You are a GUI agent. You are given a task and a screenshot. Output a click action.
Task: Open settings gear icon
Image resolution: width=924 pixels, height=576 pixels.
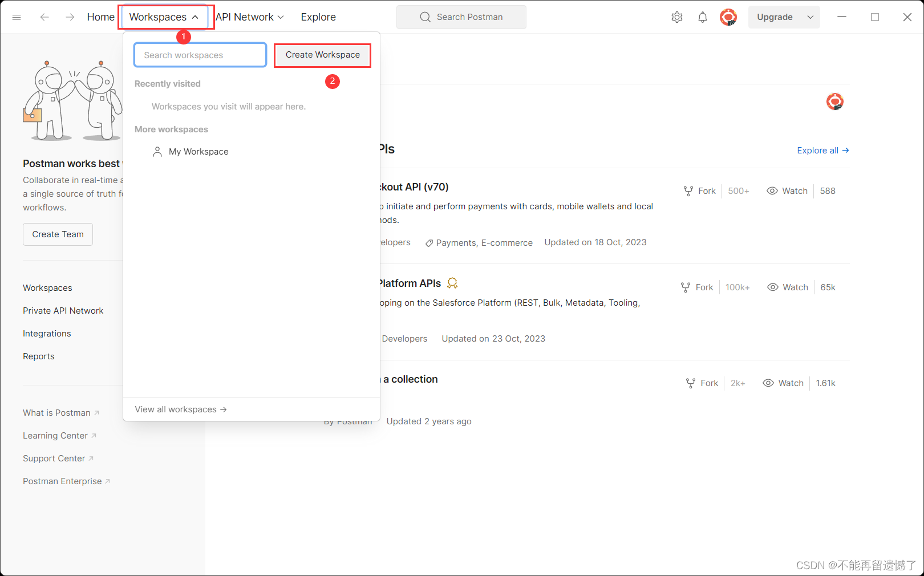click(x=677, y=17)
